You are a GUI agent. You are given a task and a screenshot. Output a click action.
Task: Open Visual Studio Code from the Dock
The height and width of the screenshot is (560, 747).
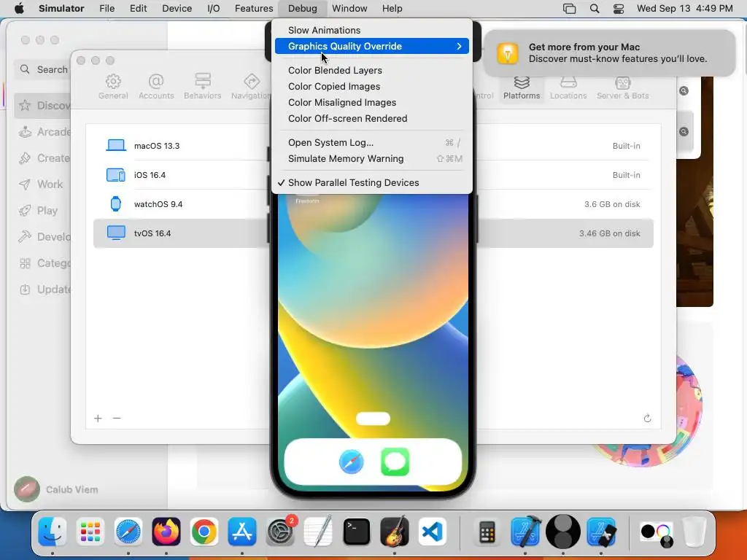[433, 532]
